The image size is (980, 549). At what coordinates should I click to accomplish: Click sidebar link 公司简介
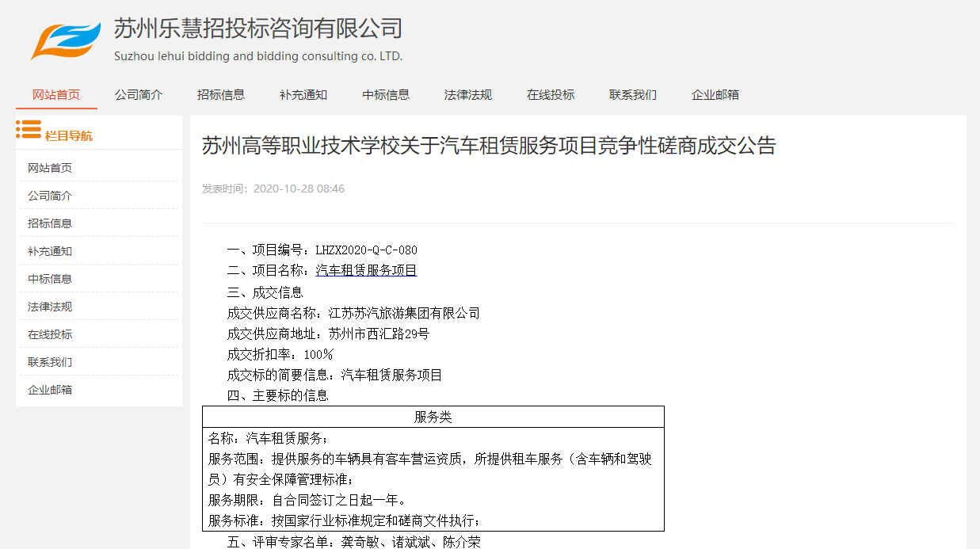50,196
